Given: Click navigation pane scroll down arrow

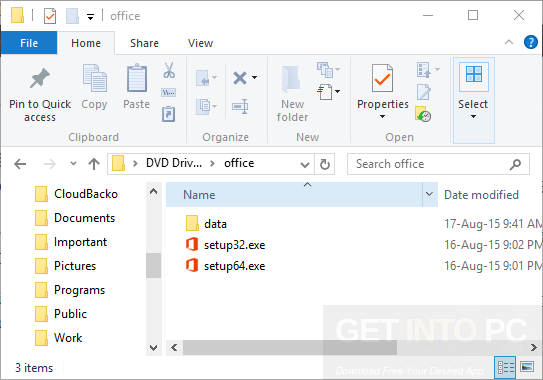Looking at the screenshot, I should tap(153, 347).
